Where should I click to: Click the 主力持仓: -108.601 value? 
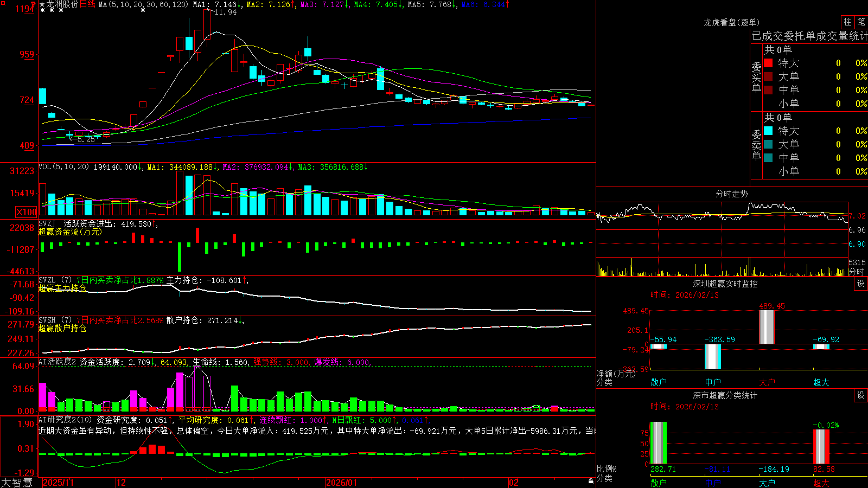[206, 280]
